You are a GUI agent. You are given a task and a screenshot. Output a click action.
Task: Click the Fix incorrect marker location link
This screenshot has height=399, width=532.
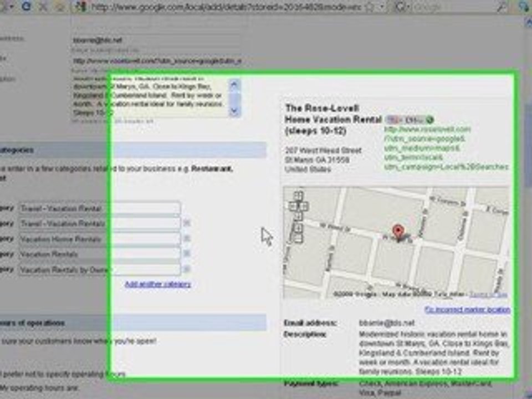coord(467,309)
